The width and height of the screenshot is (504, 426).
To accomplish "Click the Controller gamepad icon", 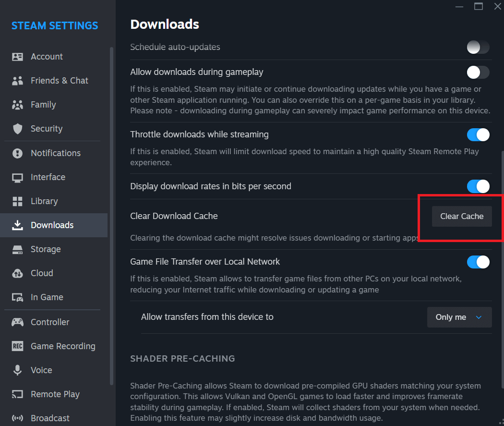I will click(18, 322).
